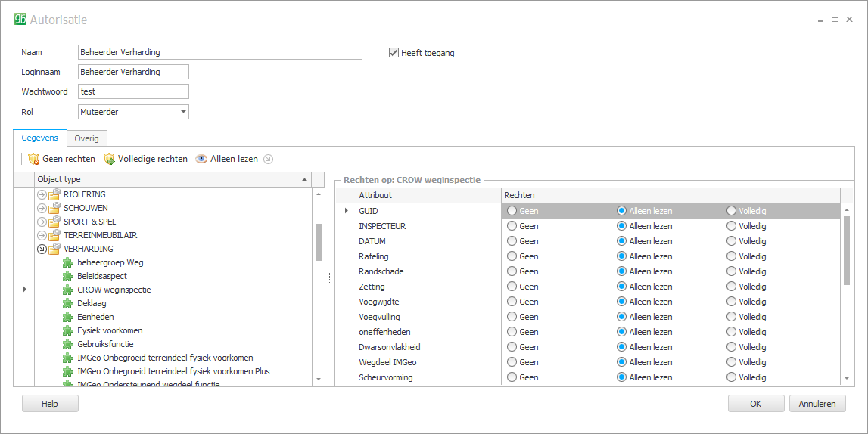This screenshot has width=868, height=434.
Task: Click the RIOLERING folder icon
Action: [x=54, y=195]
